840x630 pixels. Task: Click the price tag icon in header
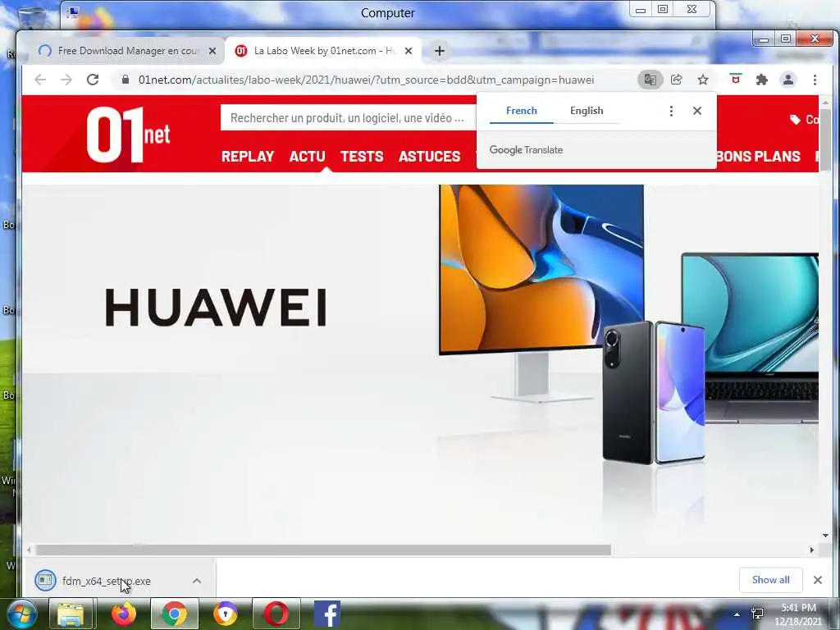pos(795,120)
